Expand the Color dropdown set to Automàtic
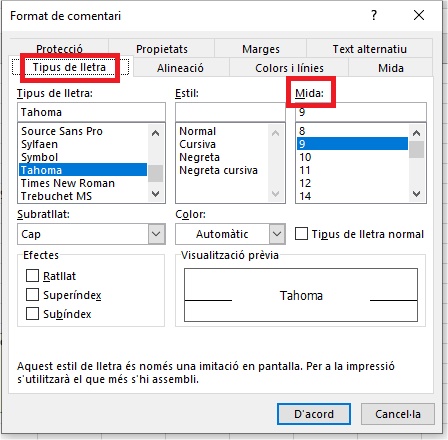This screenshot has width=448, height=440. tap(230, 234)
